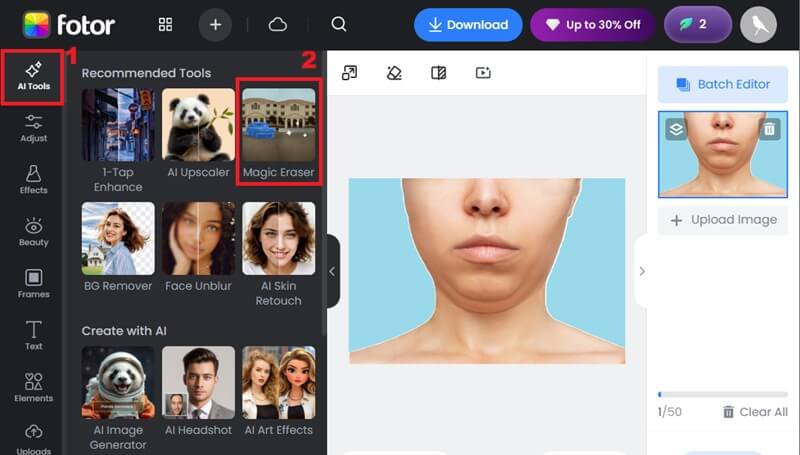Screen dimensions: 800x455
Task: Collapse the left tools panel arrow
Action: click(332, 271)
